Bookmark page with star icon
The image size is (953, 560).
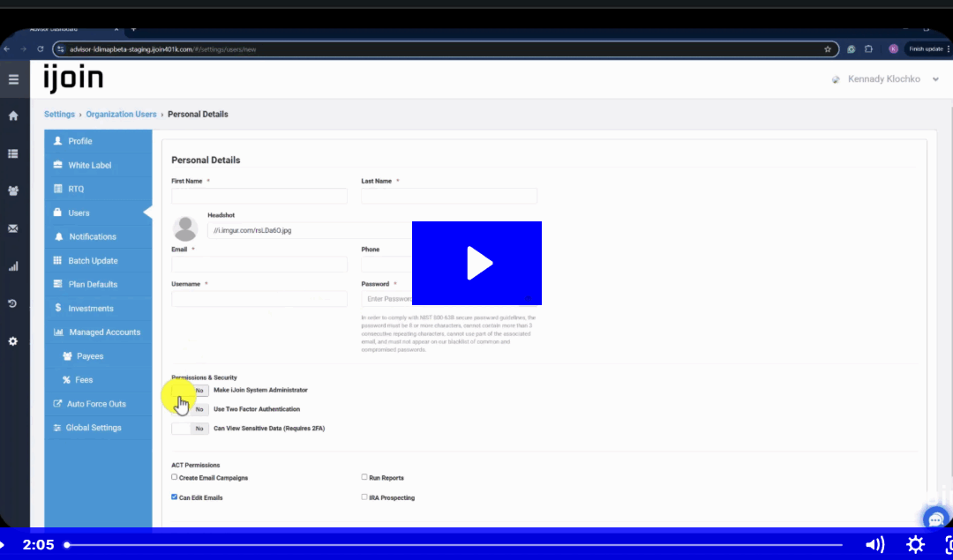(x=827, y=49)
